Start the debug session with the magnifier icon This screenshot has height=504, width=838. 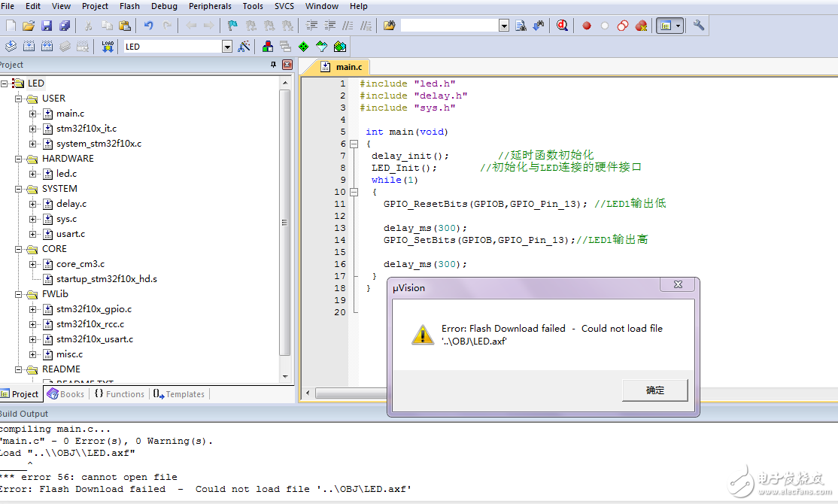click(562, 26)
